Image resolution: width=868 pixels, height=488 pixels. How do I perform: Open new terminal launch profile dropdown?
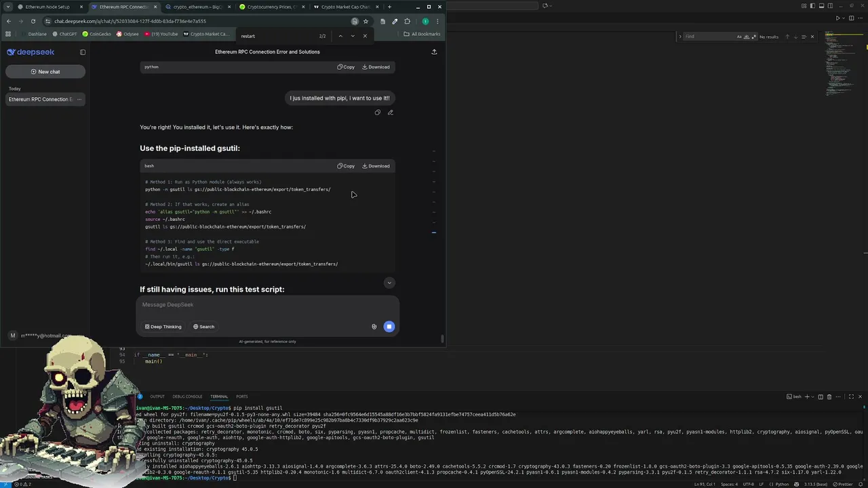[x=812, y=396]
